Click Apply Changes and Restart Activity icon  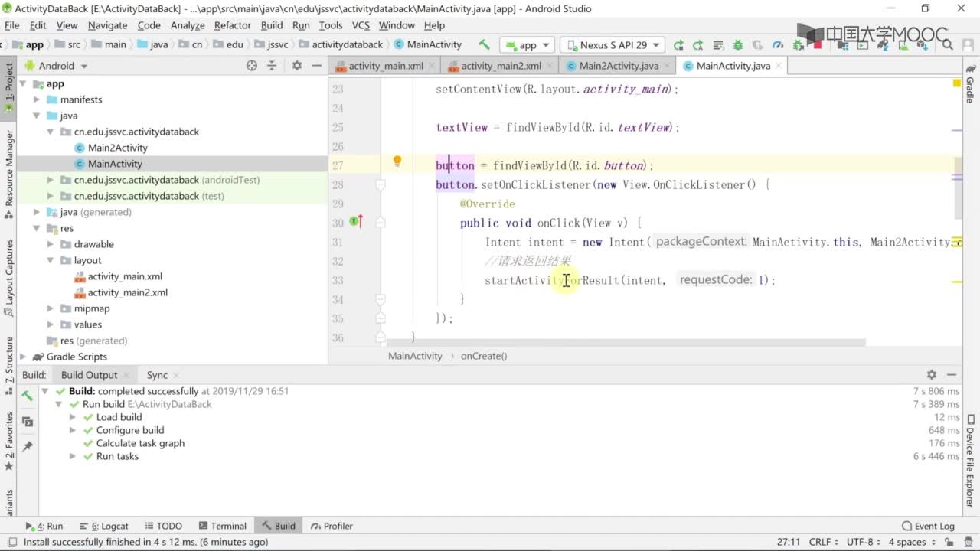(x=698, y=45)
